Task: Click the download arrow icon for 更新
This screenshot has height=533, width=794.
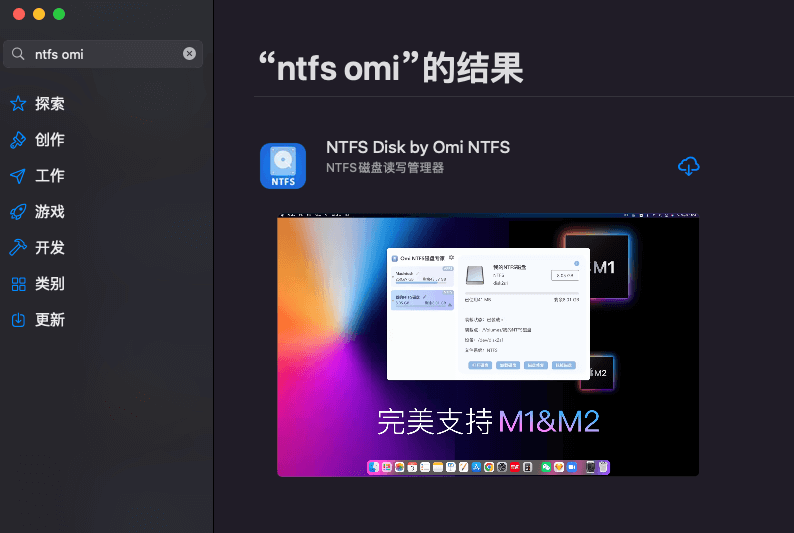Action: click(18, 320)
